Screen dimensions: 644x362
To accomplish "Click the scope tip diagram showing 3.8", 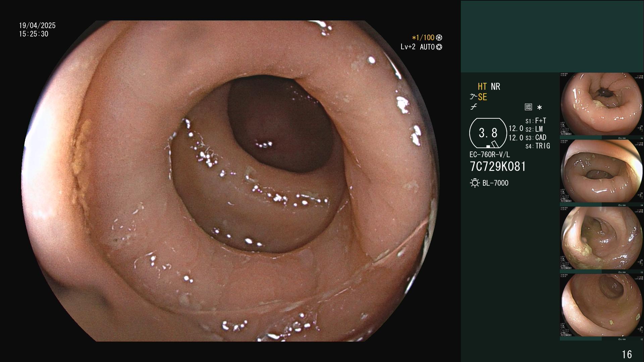I will [488, 133].
